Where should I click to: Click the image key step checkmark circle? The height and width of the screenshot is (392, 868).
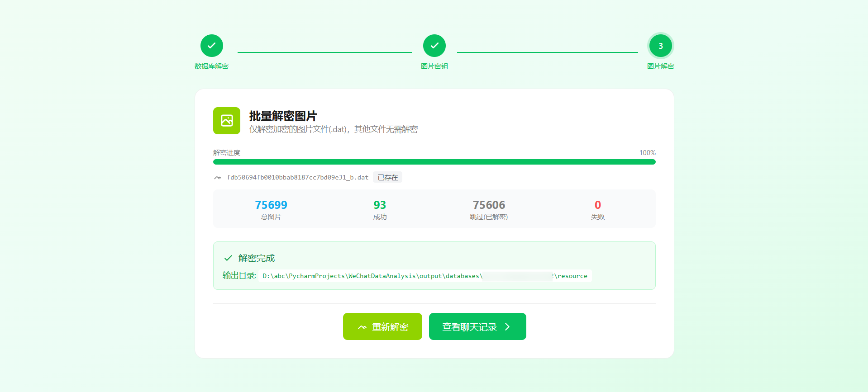pos(434,46)
